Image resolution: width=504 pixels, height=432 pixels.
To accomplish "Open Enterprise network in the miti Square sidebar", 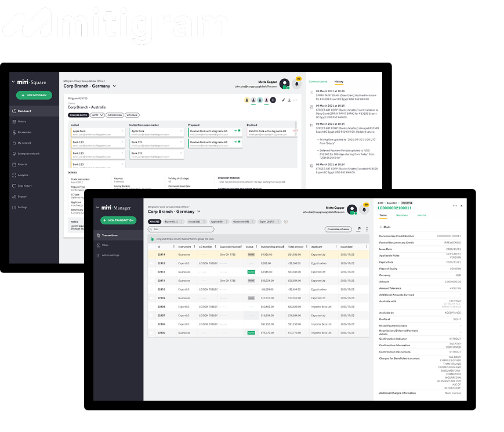I will pyautogui.click(x=34, y=154).
